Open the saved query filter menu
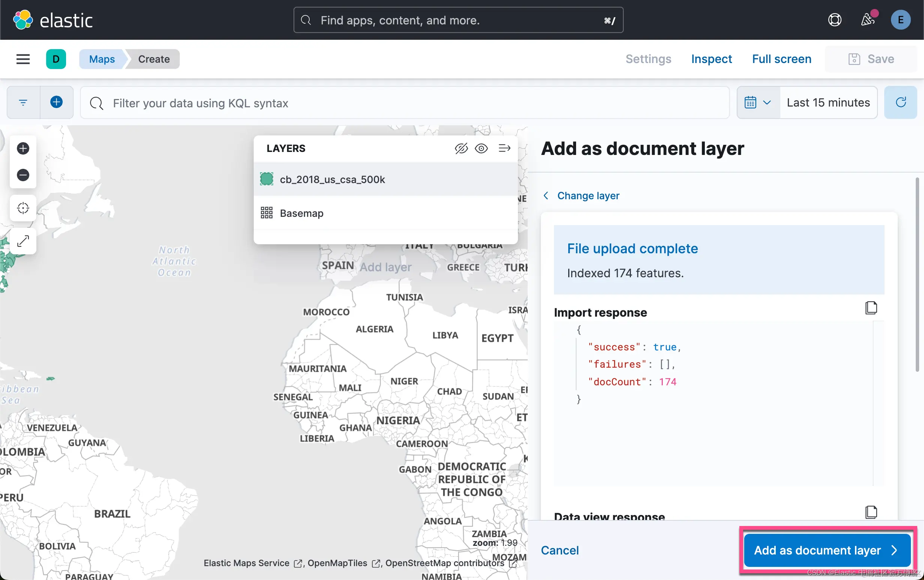The image size is (924, 580). (23, 102)
